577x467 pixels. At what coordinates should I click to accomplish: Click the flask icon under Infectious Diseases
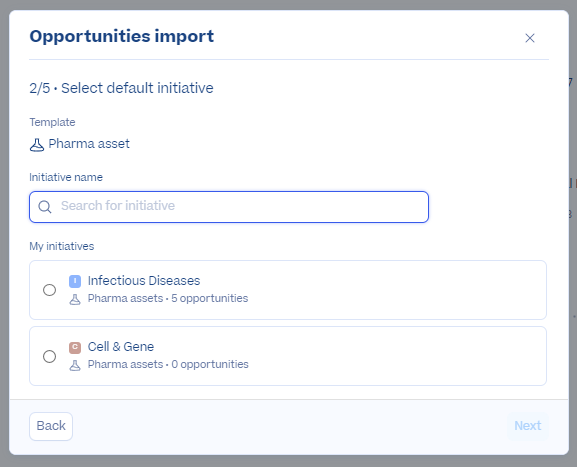tap(75, 300)
